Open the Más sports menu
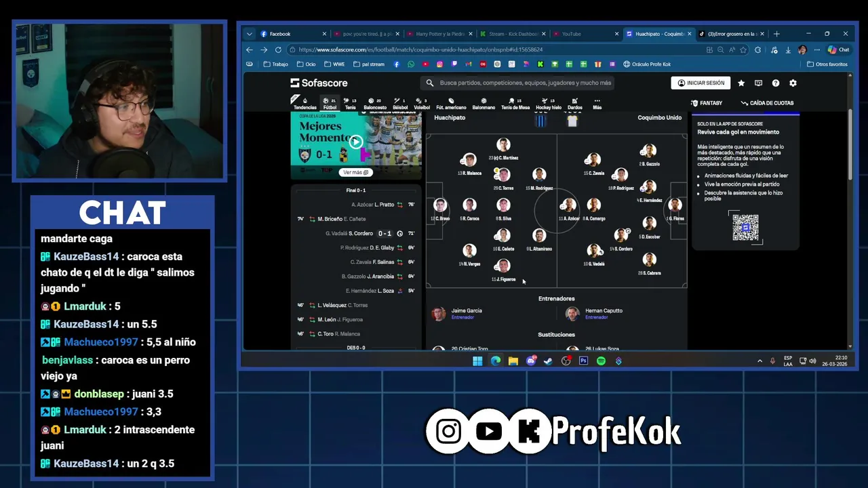 point(597,104)
